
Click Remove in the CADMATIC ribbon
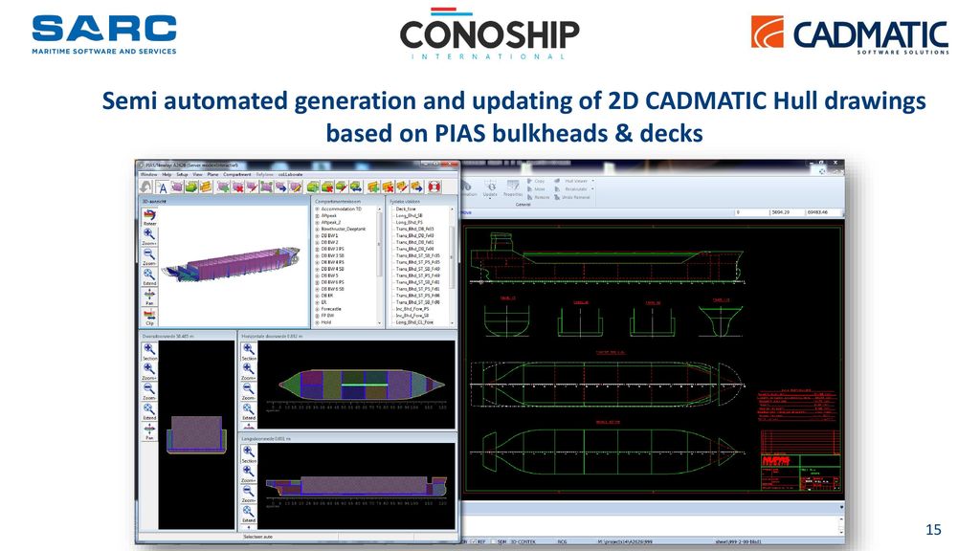pos(538,197)
